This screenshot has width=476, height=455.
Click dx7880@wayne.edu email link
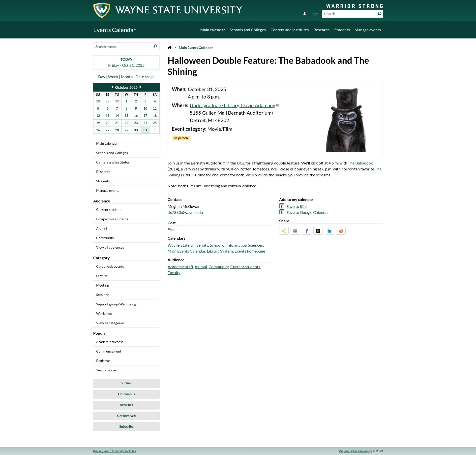point(185,212)
